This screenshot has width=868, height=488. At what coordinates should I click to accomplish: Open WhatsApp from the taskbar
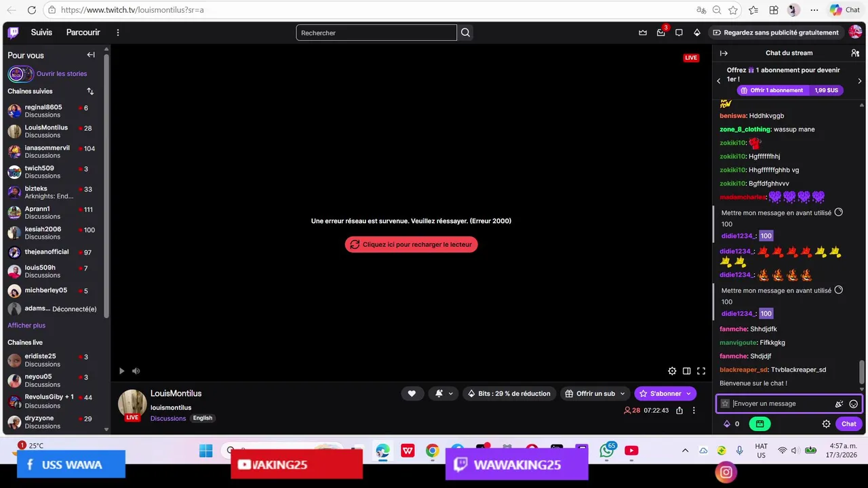pyautogui.click(x=607, y=451)
